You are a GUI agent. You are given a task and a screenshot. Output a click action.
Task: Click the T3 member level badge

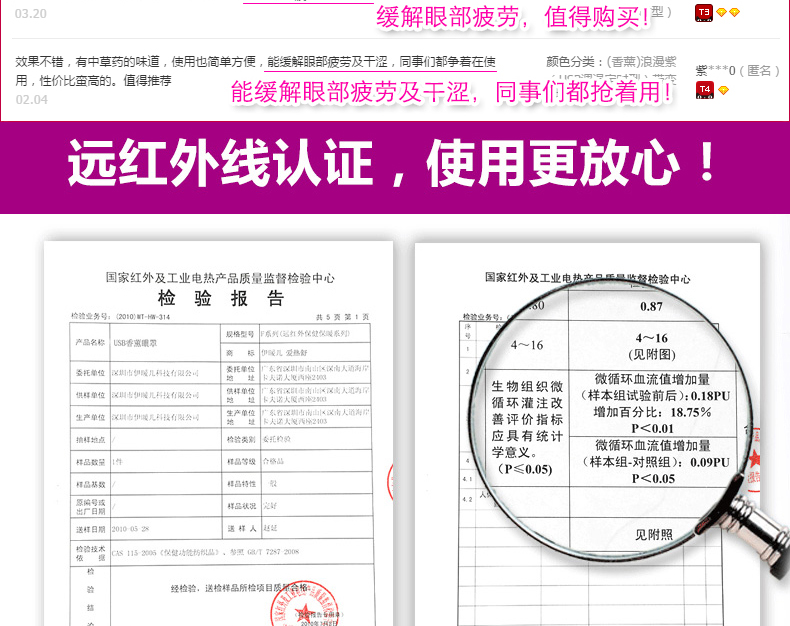click(703, 13)
